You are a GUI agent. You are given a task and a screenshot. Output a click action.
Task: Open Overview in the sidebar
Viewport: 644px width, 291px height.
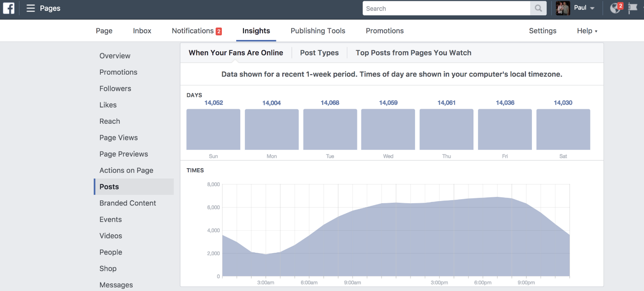click(x=115, y=56)
